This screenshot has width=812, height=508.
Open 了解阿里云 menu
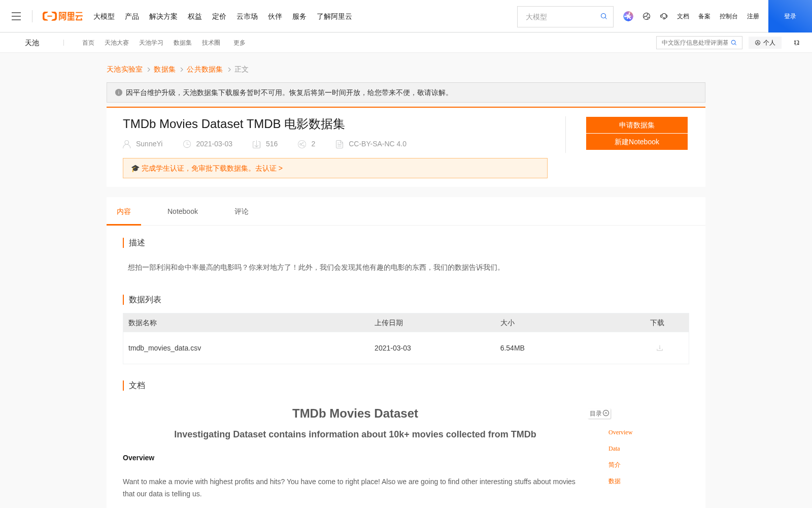pos(334,16)
